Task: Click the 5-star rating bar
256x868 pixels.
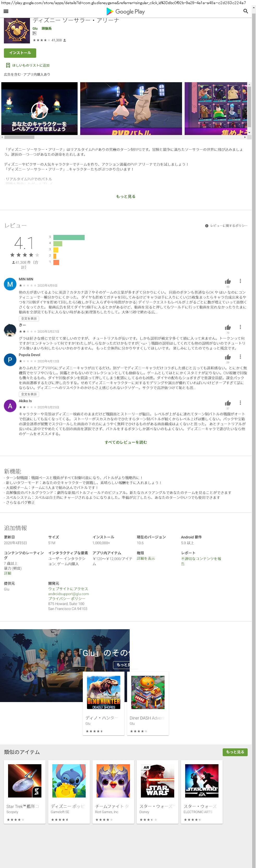Action: coord(69,237)
